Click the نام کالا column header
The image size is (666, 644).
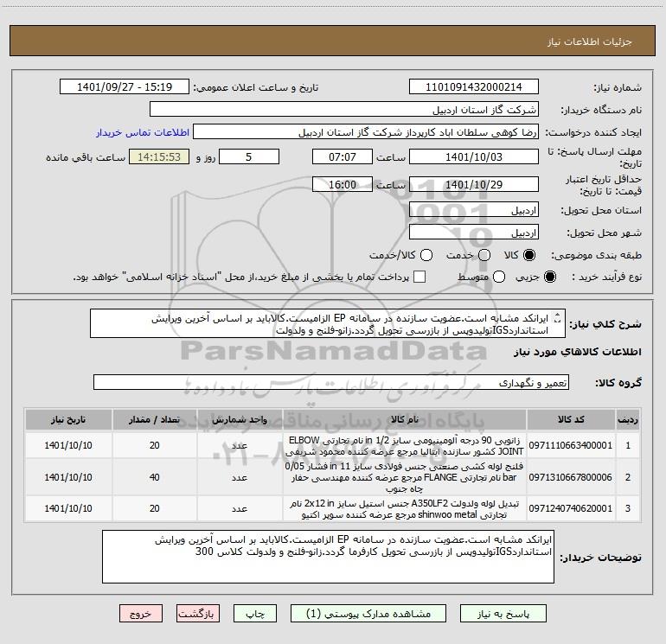pos(405,419)
